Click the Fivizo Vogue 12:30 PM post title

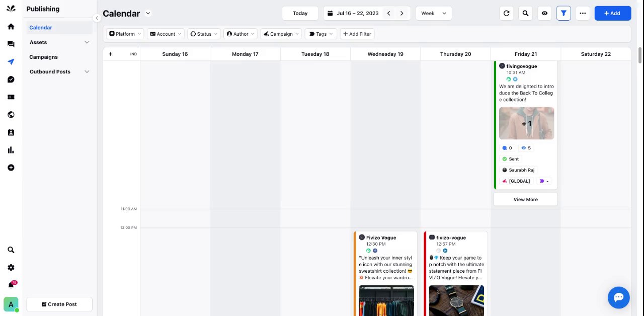click(381, 238)
